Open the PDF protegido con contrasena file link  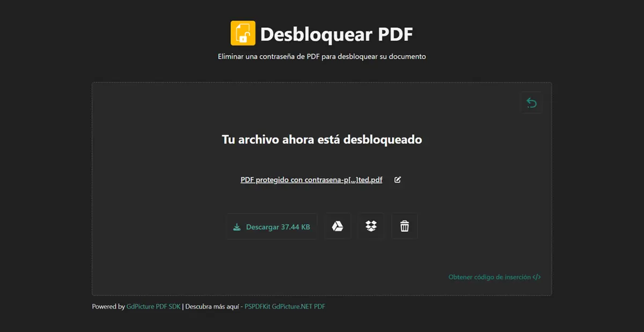pos(311,180)
